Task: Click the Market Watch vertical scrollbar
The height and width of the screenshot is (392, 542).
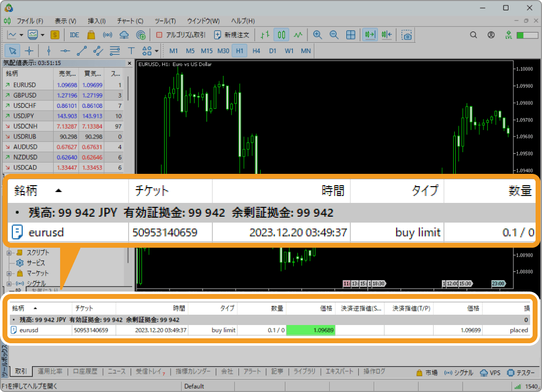Action: pos(128,89)
